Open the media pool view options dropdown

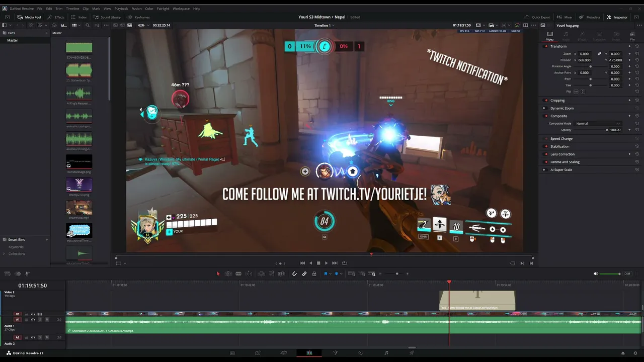coord(76,25)
